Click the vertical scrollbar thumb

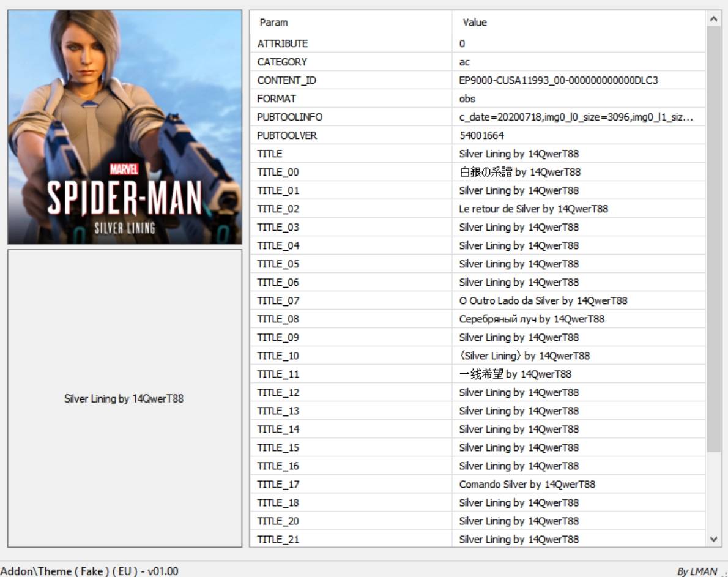(x=713, y=239)
